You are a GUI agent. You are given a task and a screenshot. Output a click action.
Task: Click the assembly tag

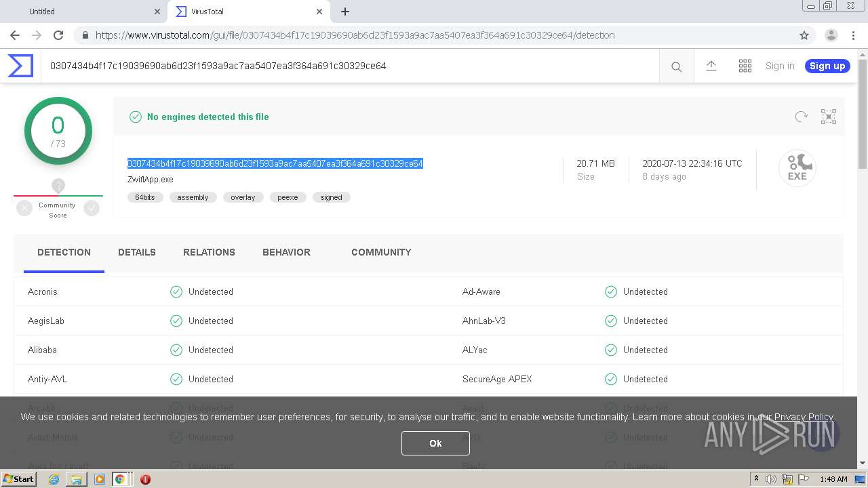click(x=193, y=197)
